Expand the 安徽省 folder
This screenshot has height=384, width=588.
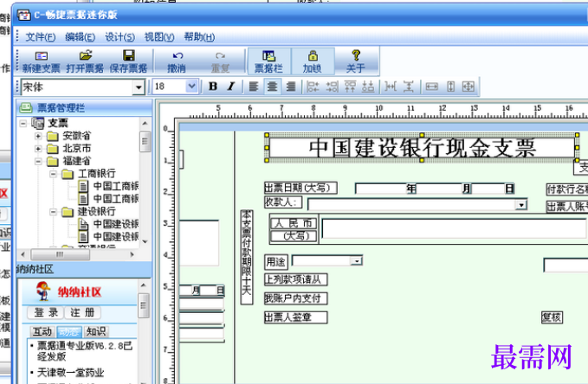[38, 136]
